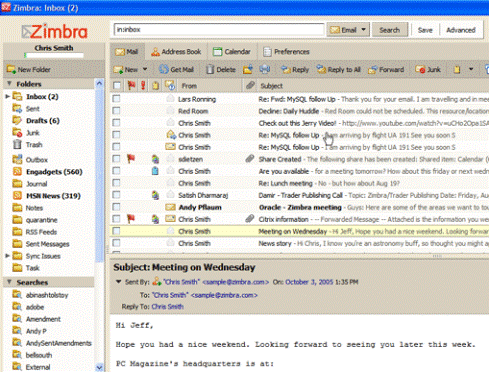Viewport: 489px width, 372px height.
Task: Toggle the select-all messages checkbox
Action: [117, 86]
